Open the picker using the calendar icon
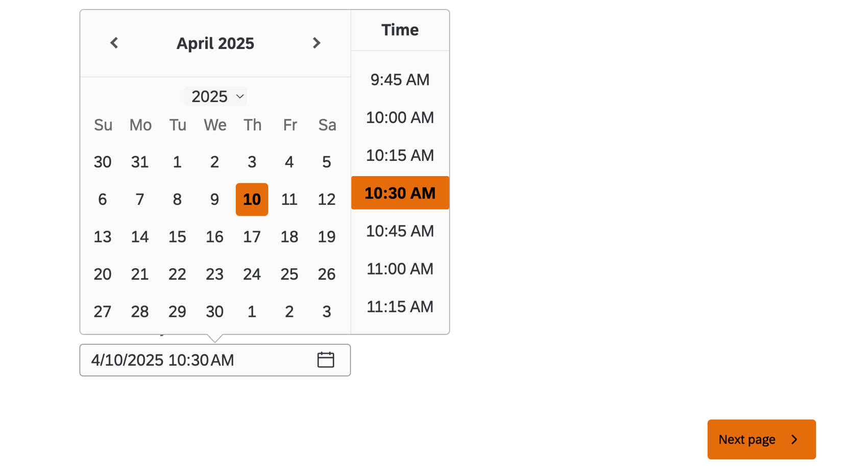868x473 pixels. [326, 360]
